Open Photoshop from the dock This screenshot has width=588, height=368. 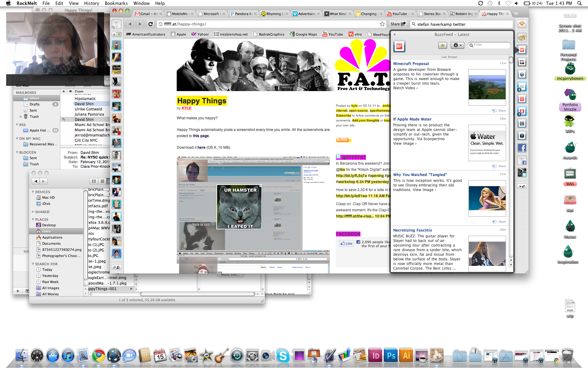[391, 356]
